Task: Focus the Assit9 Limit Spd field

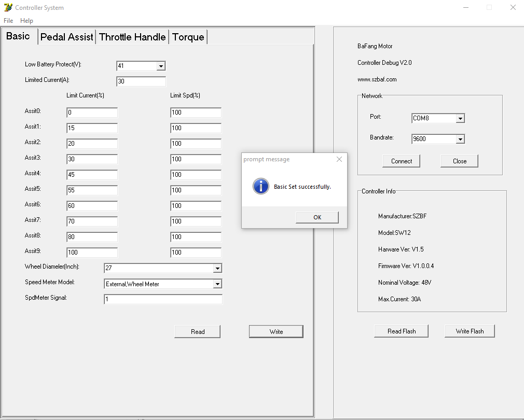Action: tap(196, 253)
